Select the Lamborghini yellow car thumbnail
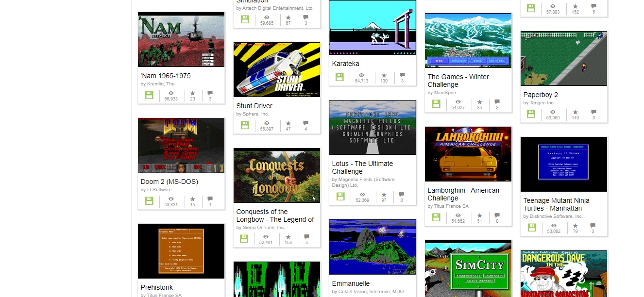The image size is (644, 297). click(x=468, y=154)
